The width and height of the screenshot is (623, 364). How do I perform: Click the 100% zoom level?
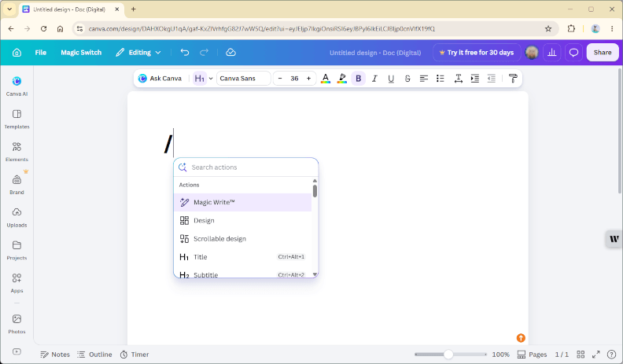pos(500,355)
